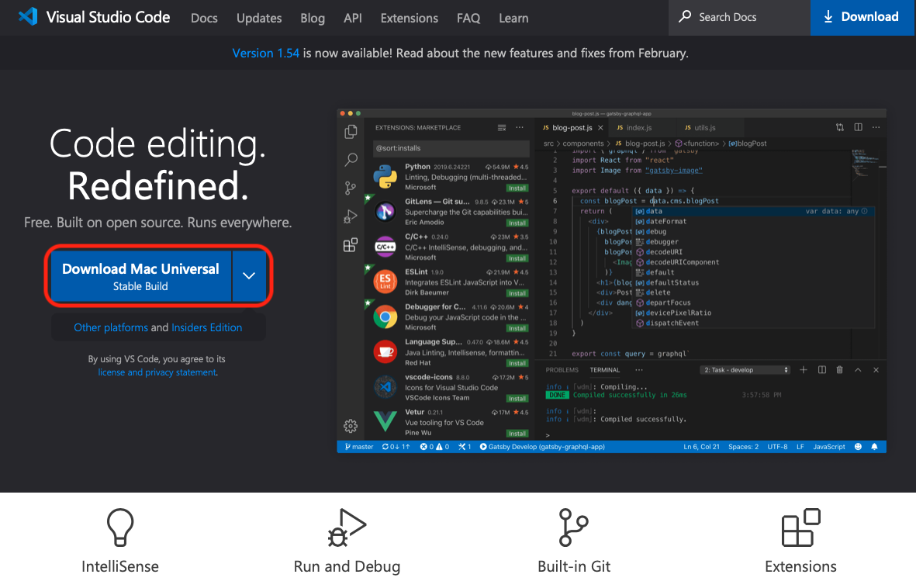Open the Docs menu item
Image resolution: width=916 pixels, height=588 pixels.
[x=204, y=18]
